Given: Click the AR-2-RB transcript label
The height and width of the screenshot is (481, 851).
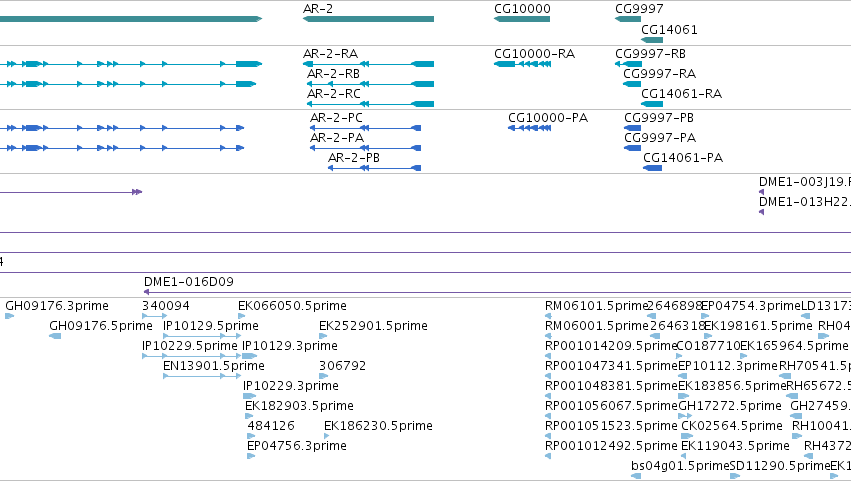Looking at the screenshot, I should click(x=333, y=74).
